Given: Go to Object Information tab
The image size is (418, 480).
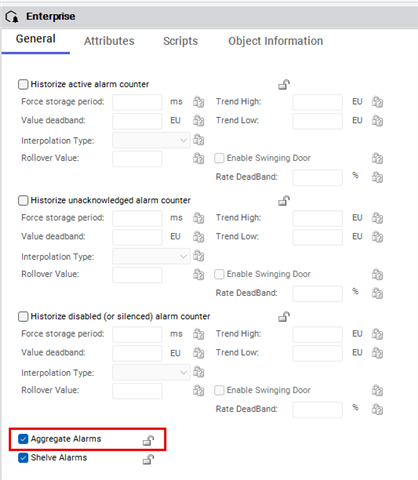Looking at the screenshot, I should click(x=276, y=41).
